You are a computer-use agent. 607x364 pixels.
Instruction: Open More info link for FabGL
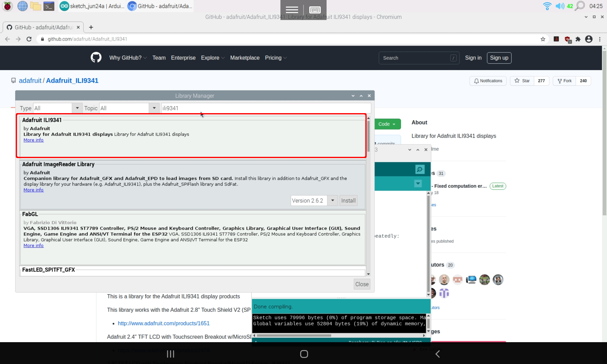(33, 245)
